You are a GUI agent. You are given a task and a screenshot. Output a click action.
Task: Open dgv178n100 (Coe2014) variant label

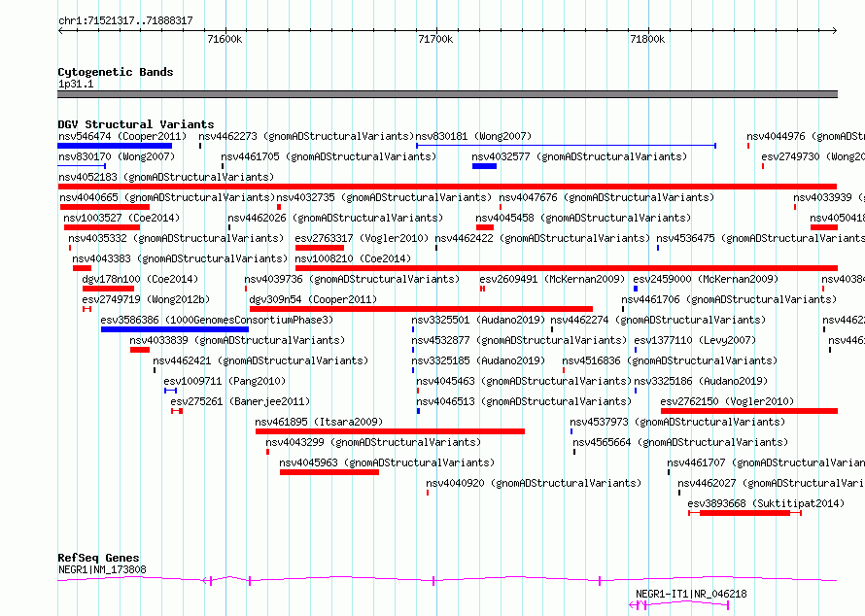coord(140,279)
